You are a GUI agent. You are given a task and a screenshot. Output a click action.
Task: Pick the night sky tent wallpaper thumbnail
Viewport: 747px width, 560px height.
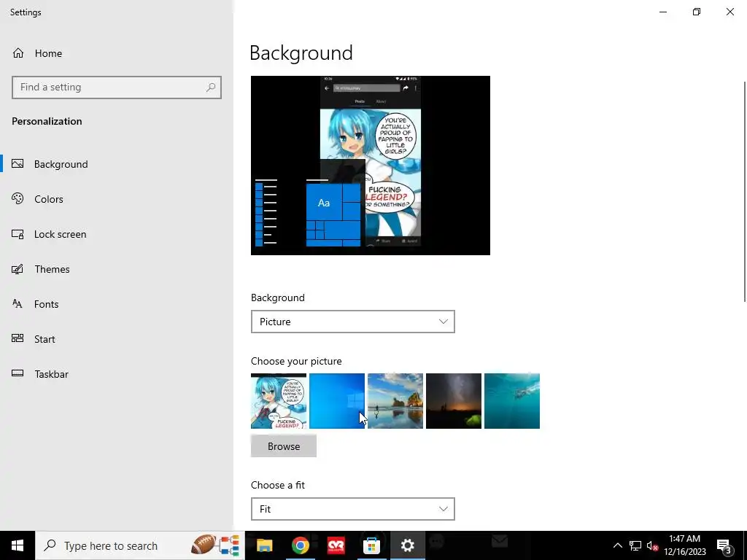pyautogui.click(x=454, y=401)
